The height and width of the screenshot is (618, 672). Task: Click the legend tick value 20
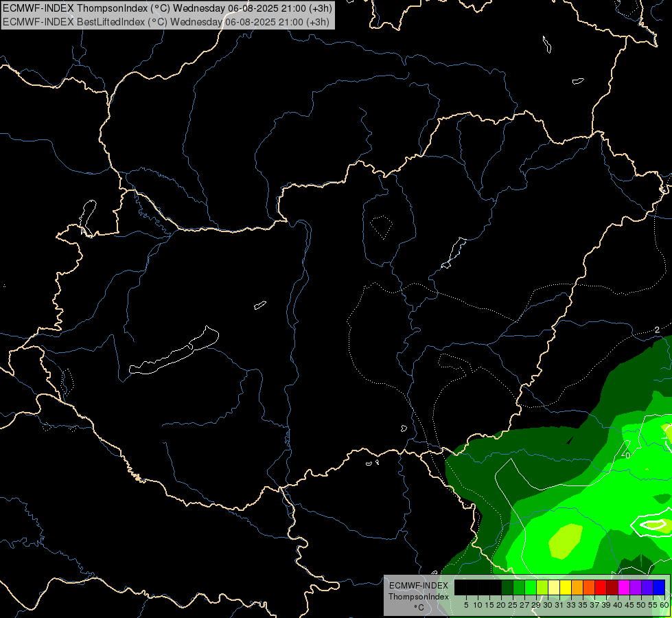pos(501,605)
